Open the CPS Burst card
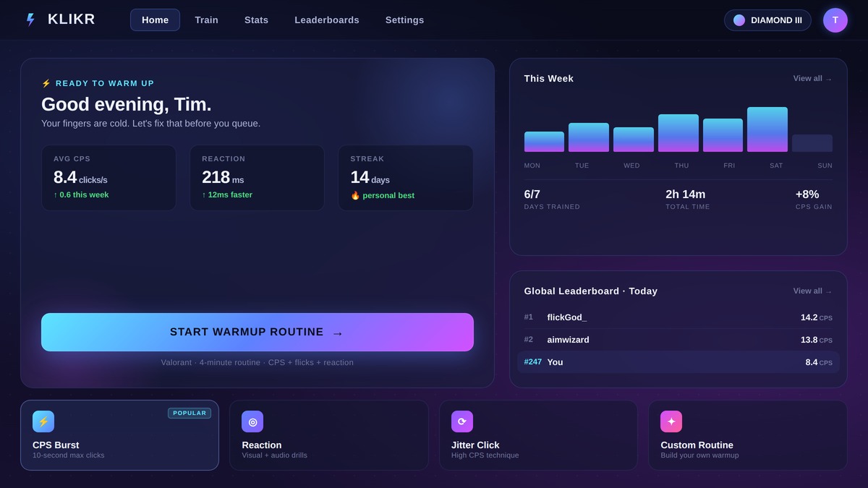 pyautogui.click(x=119, y=435)
